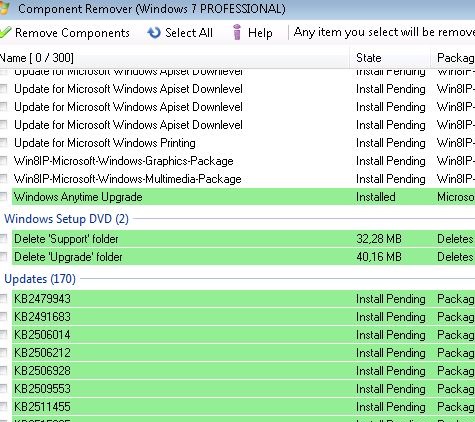This screenshot has height=422, width=475.
Task: Check the KB2509553 checkbox
Action: point(3,389)
